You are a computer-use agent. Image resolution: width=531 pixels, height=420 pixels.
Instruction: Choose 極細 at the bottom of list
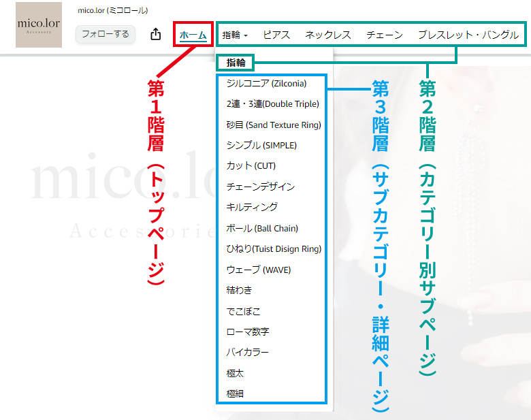coord(235,393)
